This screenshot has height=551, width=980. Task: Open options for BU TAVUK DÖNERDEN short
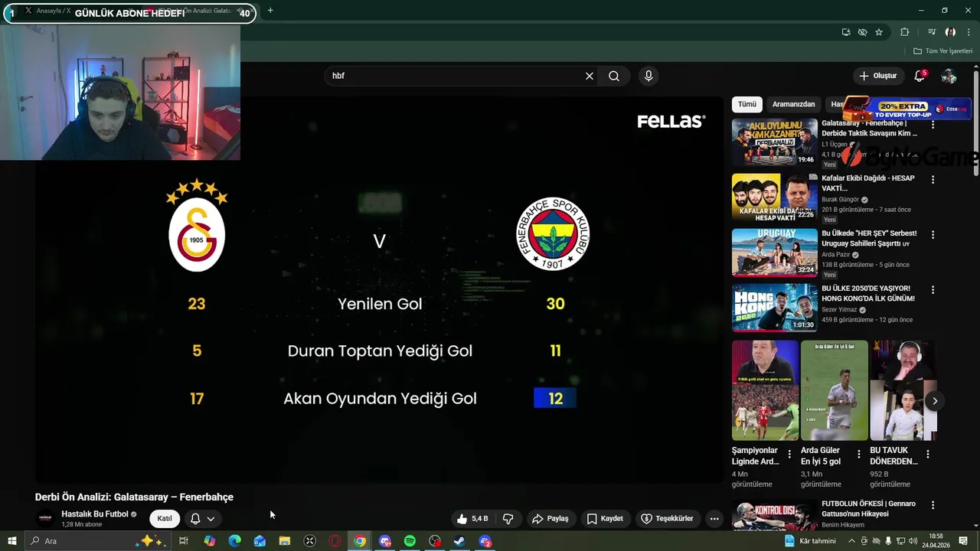click(928, 455)
